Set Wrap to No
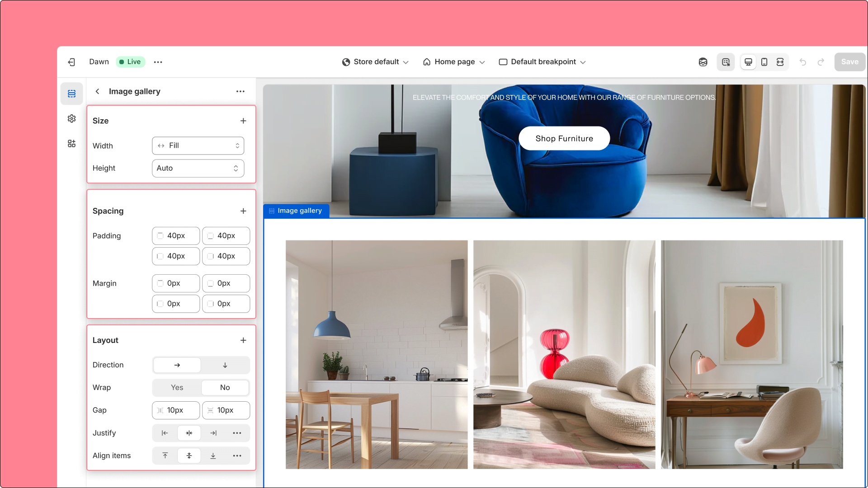This screenshot has width=868, height=488. (225, 388)
